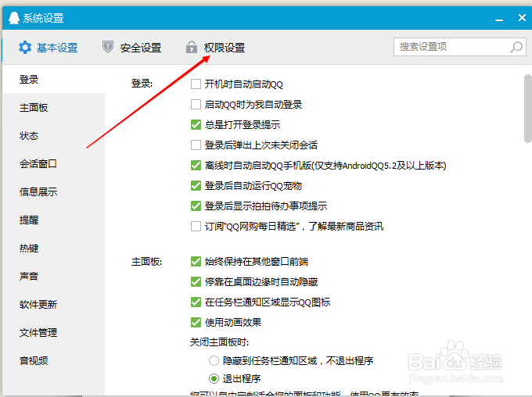Enable 启动QQ时为我自动登录 checkbox
Screen dimensions: 532x397
[x=196, y=105]
